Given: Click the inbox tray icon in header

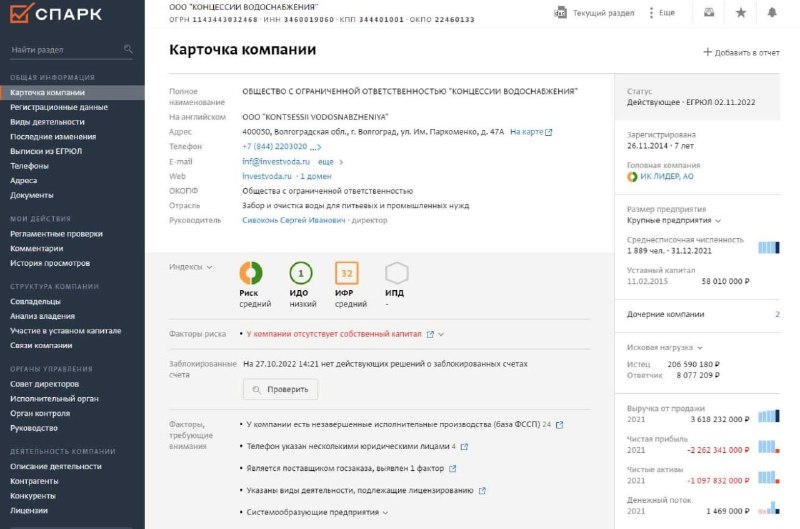Looking at the screenshot, I should pos(709,12).
